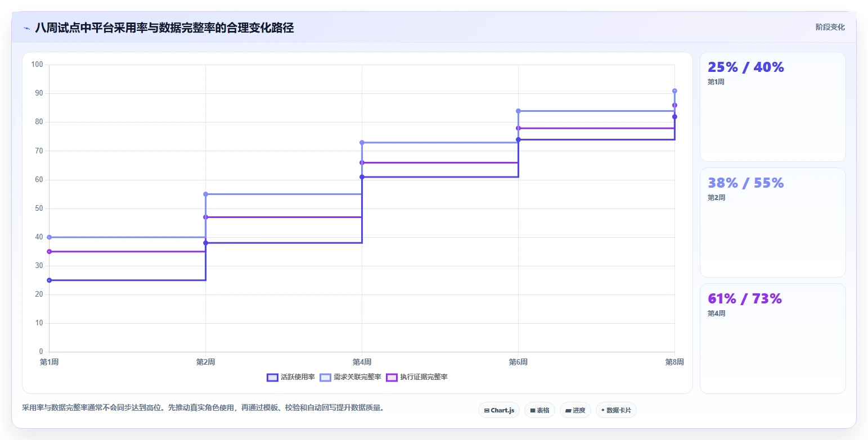The height and width of the screenshot is (440, 868).
Task: Select 执行证据完整率 point at 第2周 (47)
Action: [x=205, y=217]
